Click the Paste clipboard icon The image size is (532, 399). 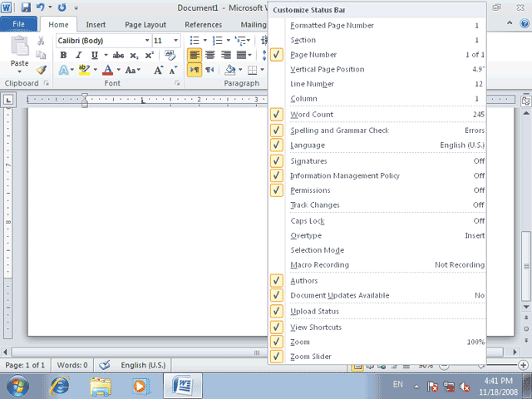click(x=20, y=47)
